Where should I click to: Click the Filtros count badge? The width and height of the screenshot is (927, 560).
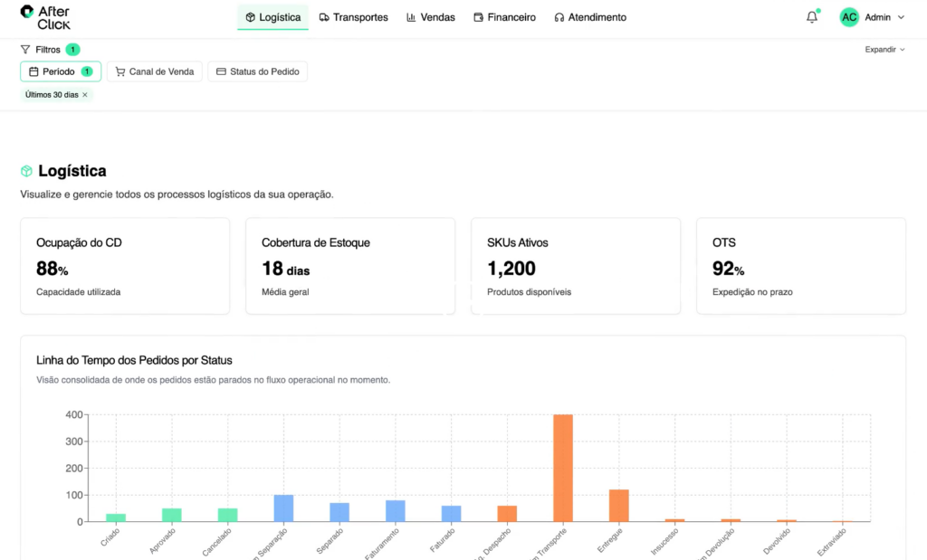click(x=72, y=50)
